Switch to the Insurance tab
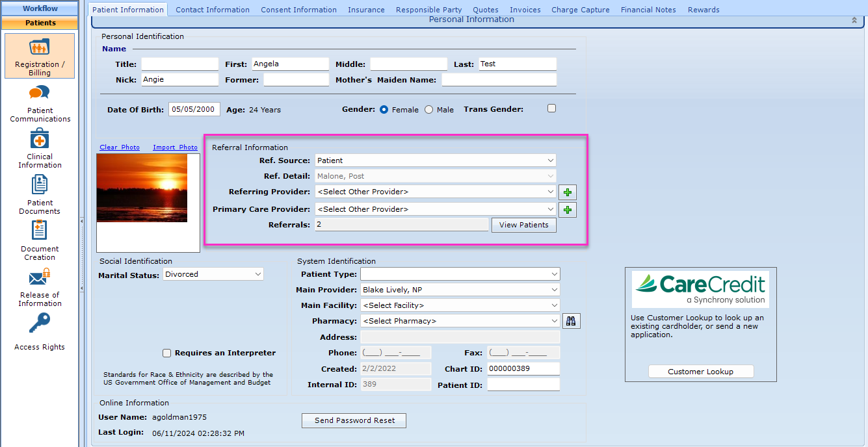The height and width of the screenshot is (447, 868). (366, 9)
